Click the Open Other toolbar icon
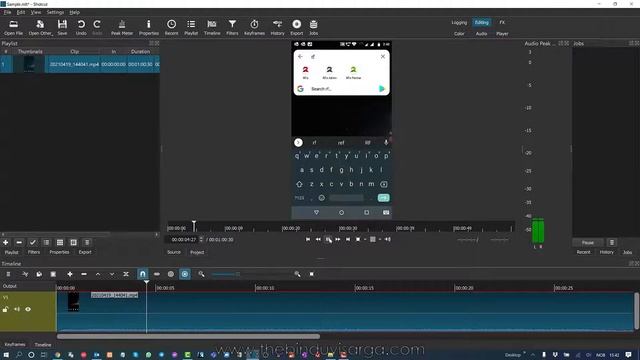Image resolution: width=640 pixels, height=360 pixels. (40, 24)
